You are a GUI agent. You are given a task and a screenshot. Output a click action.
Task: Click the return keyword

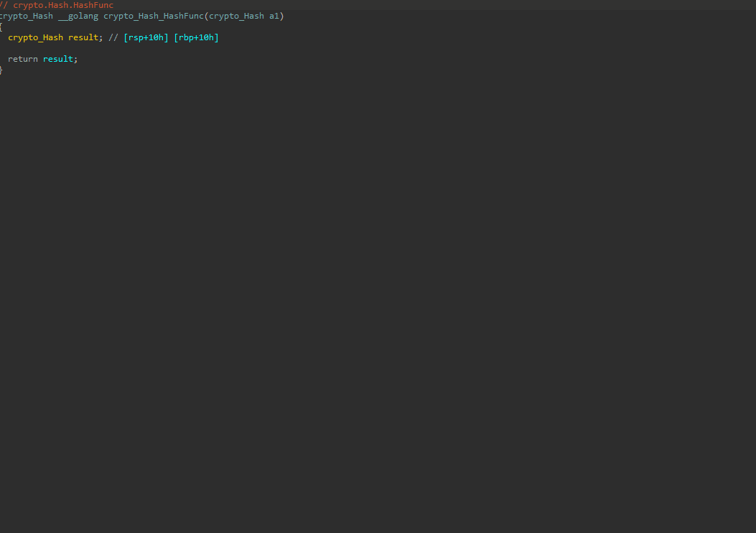click(23, 59)
